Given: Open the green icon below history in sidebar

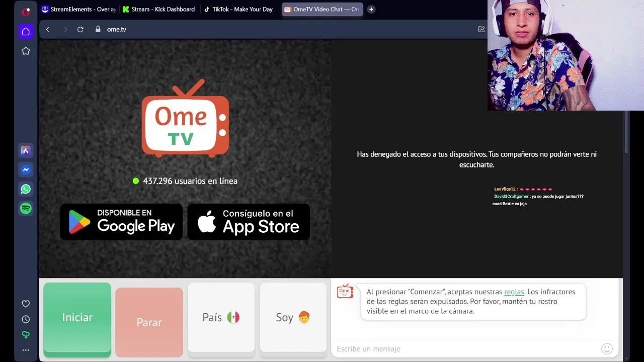Looking at the screenshot, I should pos(26,335).
